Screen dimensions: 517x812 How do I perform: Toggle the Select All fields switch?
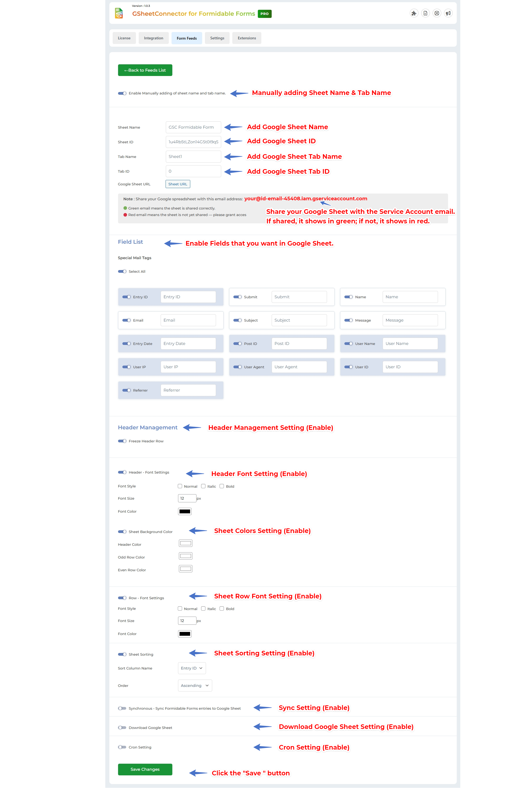[122, 271]
